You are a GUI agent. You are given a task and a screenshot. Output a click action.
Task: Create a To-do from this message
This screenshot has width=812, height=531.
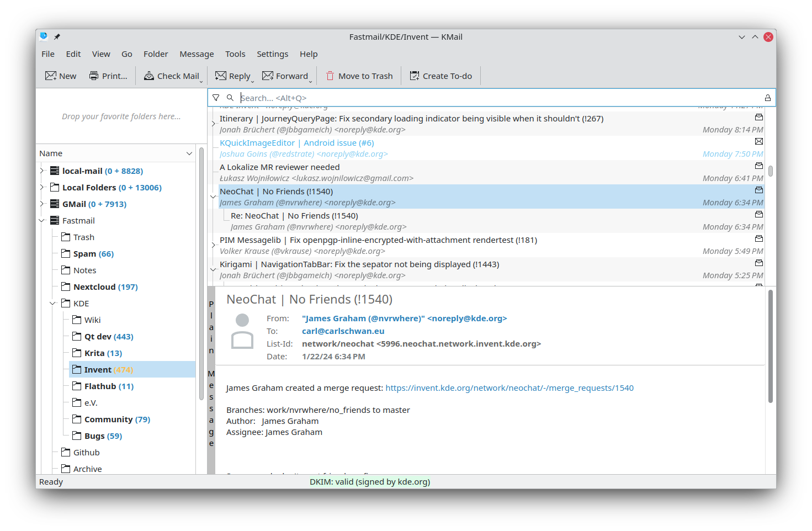click(441, 76)
